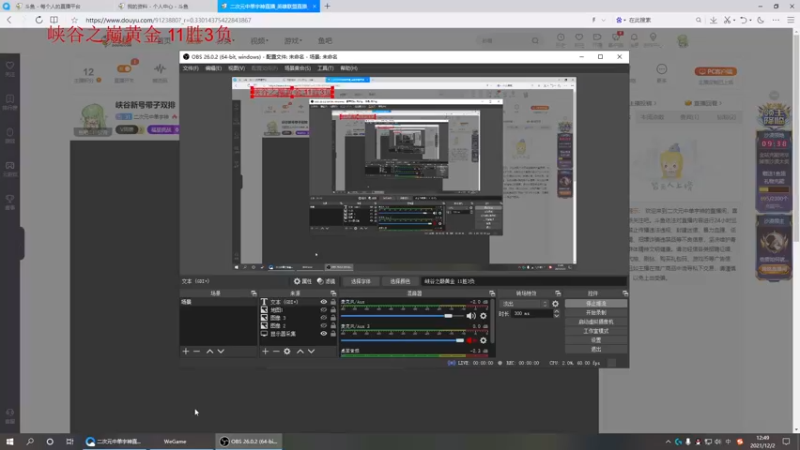Pop out the controls dock icon
800x450 pixels.
click(625, 293)
